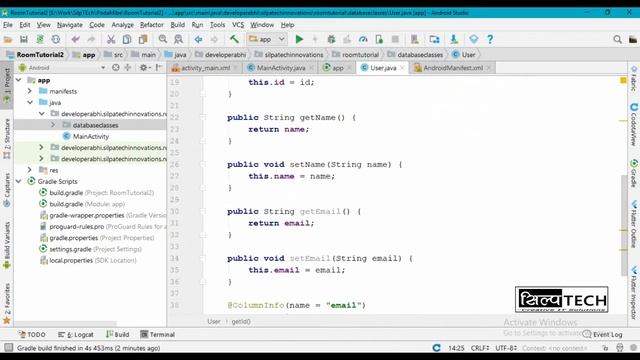Navigate back with blue arrow icon

coord(198,39)
